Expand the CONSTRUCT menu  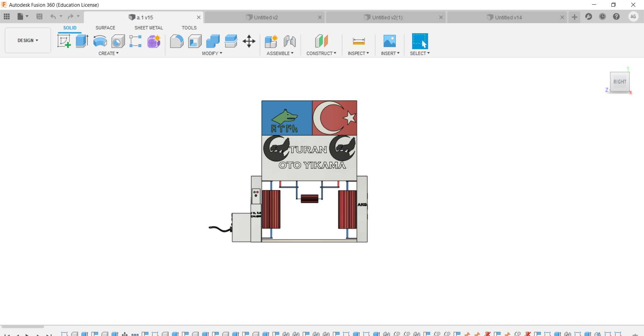(321, 53)
